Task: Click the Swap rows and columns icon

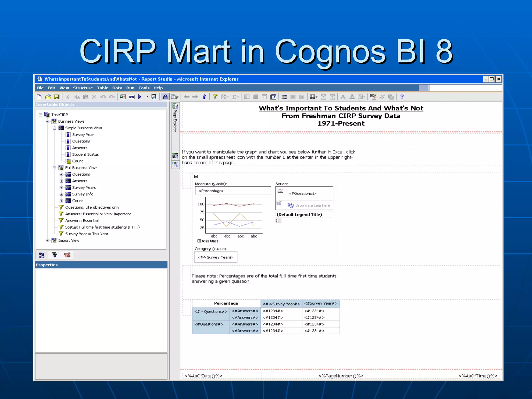Action: coord(273,97)
